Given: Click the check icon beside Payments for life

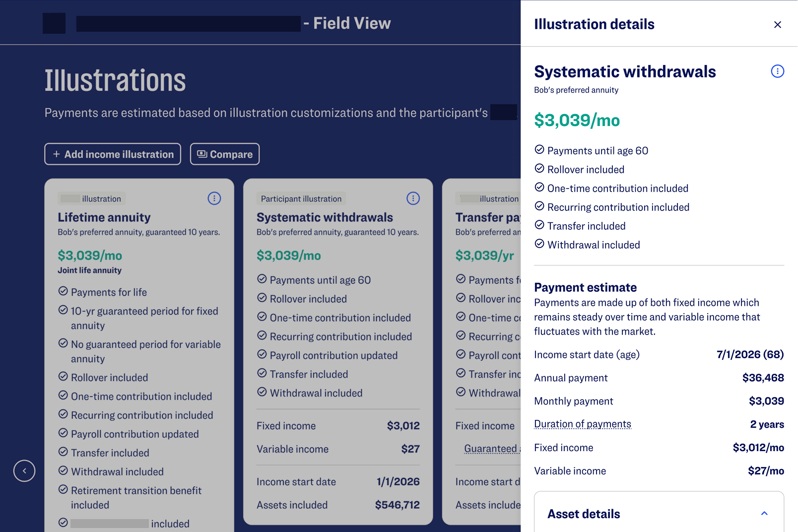Looking at the screenshot, I should [x=63, y=291].
